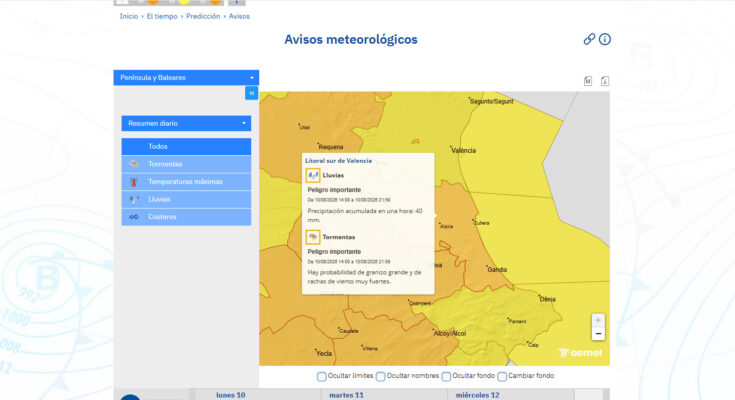Zoom out the map with minus button
The height and width of the screenshot is (400, 735).
(598, 333)
